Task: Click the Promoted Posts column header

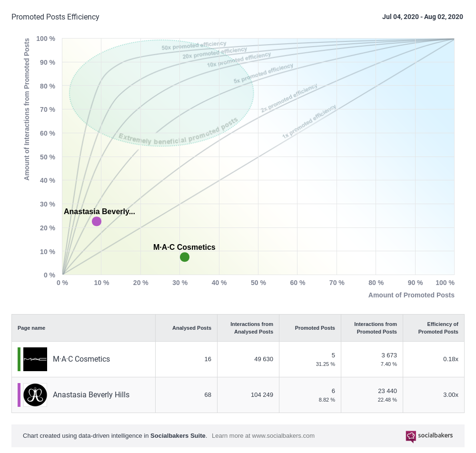Action: click(315, 328)
